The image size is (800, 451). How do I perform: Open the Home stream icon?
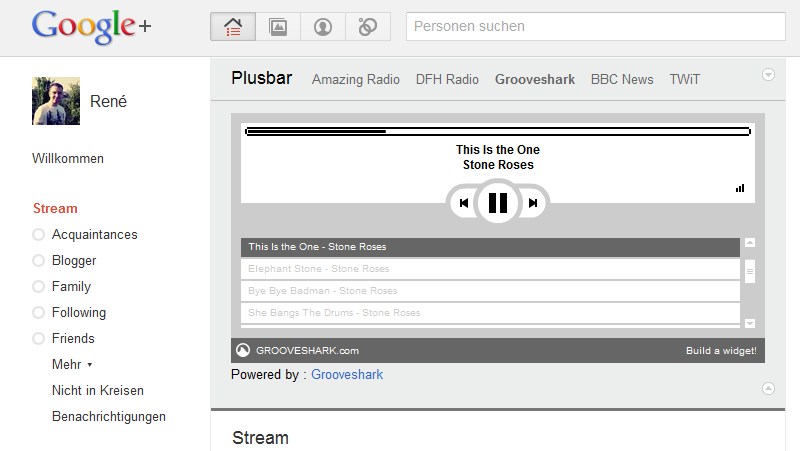pyautogui.click(x=233, y=27)
